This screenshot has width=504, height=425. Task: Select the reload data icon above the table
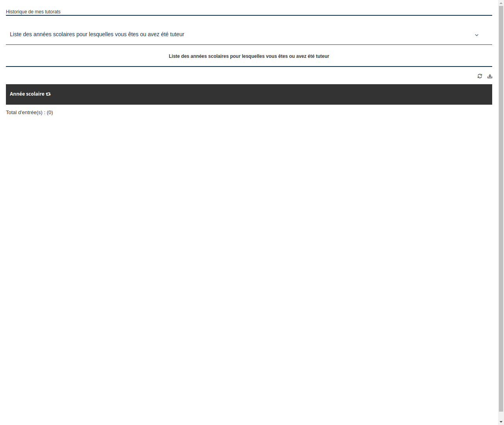click(x=480, y=76)
